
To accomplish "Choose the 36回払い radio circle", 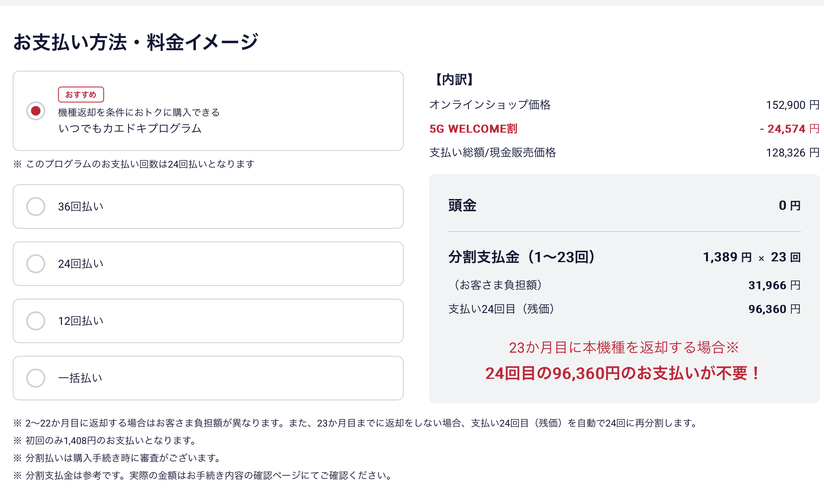I will click(36, 207).
